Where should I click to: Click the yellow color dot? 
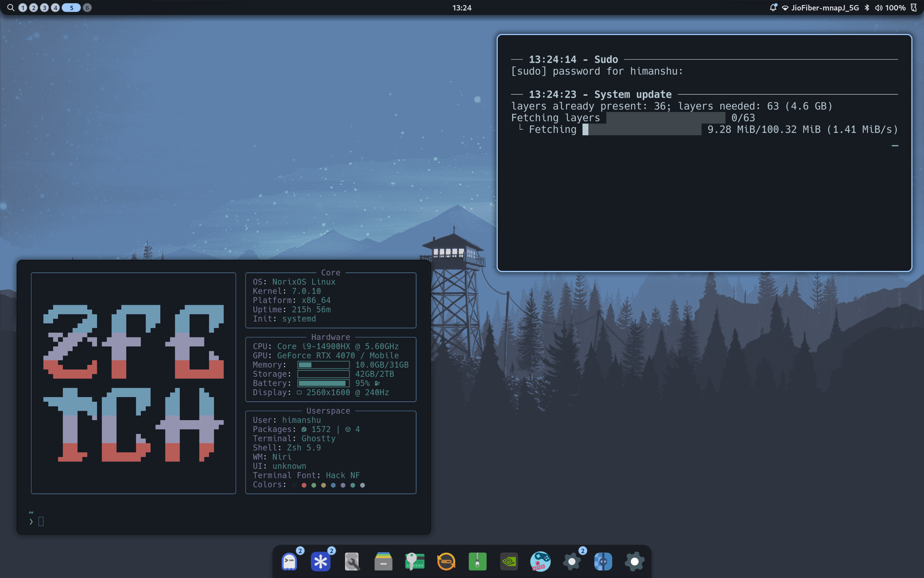tap(323, 485)
